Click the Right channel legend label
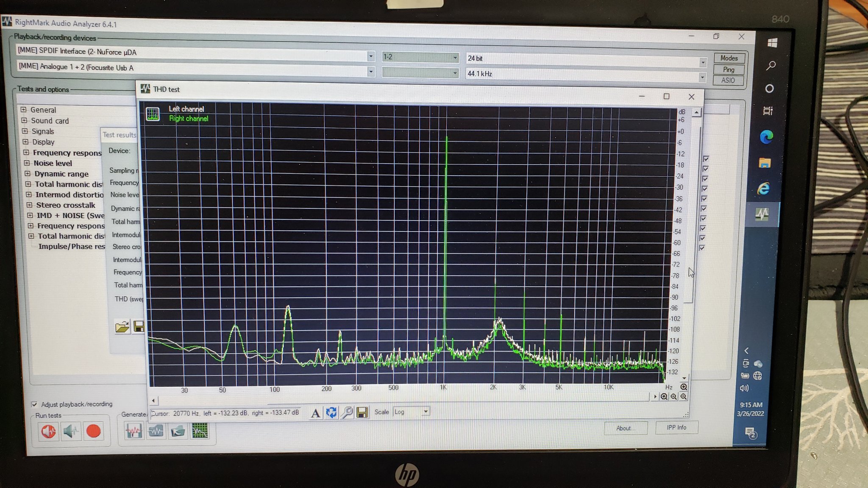Image resolution: width=868 pixels, height=488 pixels. [189, 119]
